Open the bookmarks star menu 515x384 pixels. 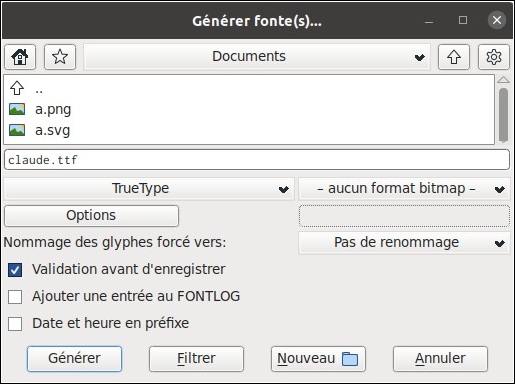pyautogui.click(x=60, y=57)
